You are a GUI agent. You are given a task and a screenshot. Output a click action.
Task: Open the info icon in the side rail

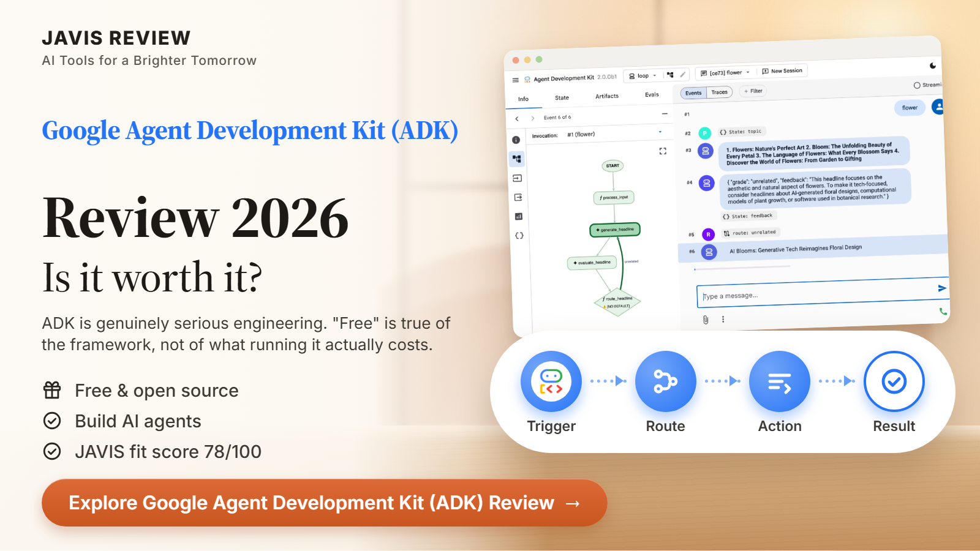click(x=516, y=140)
